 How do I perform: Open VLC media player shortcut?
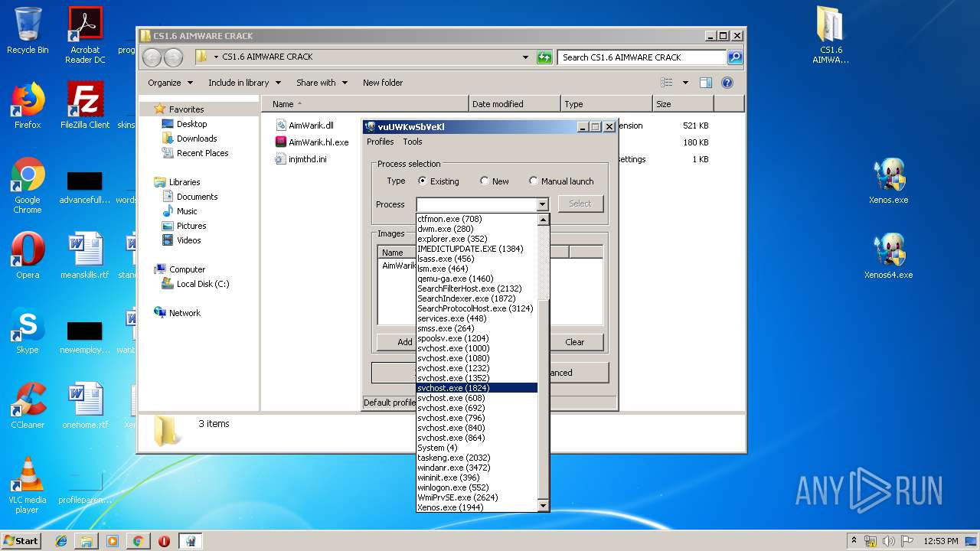[x=28, y=486]
